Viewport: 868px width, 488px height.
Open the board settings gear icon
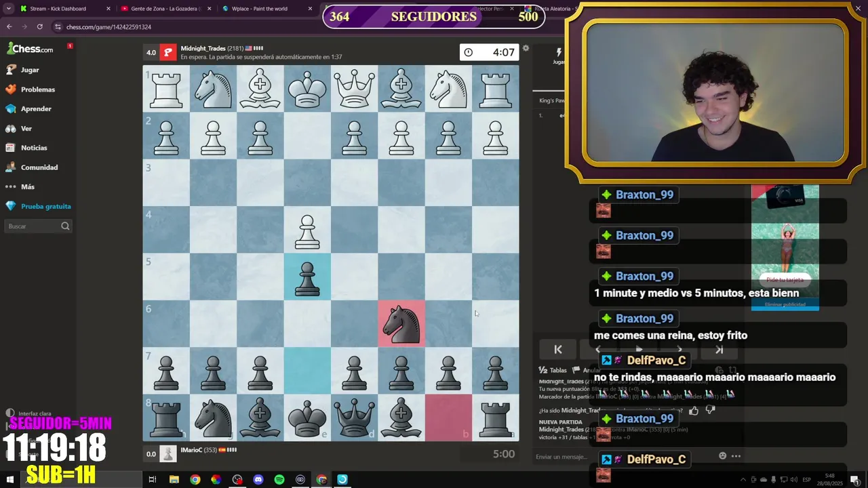(x=526, y=48)
